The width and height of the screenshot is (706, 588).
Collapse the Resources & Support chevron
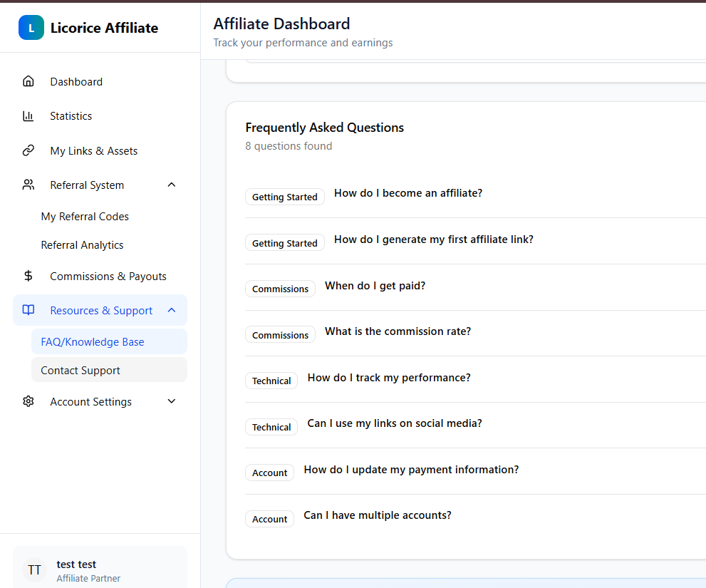[x=171, y=311]
